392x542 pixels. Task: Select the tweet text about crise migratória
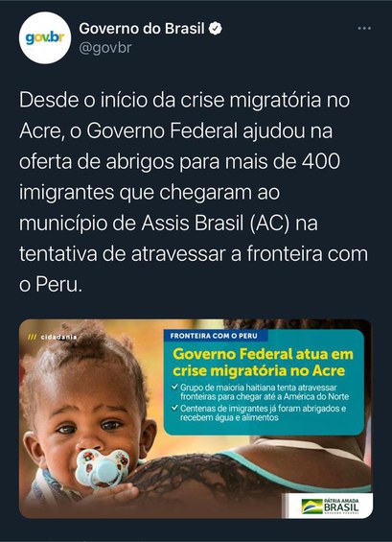coord(194,193)
